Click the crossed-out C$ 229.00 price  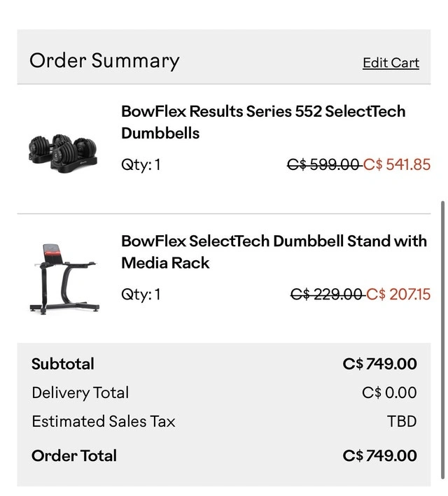(x=326, y=295)
